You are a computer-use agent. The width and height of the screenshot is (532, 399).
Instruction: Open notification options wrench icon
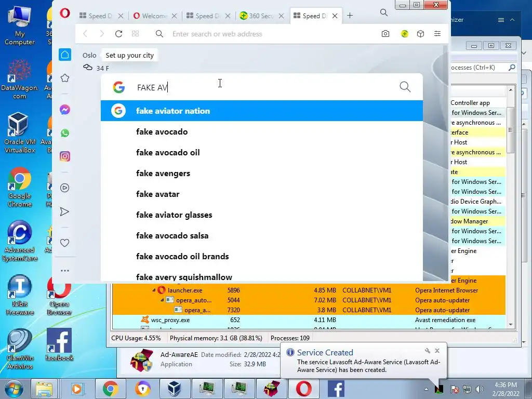(428, 351)
